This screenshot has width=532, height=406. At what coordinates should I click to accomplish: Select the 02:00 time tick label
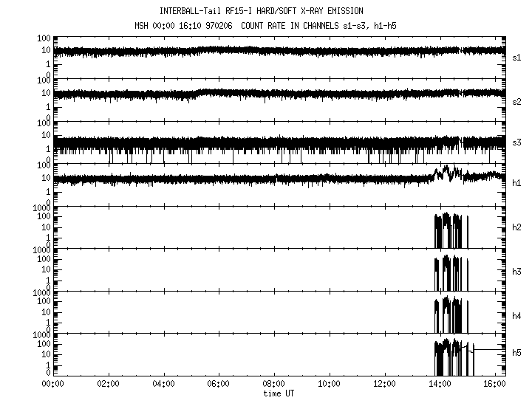[x=108, y=384]
